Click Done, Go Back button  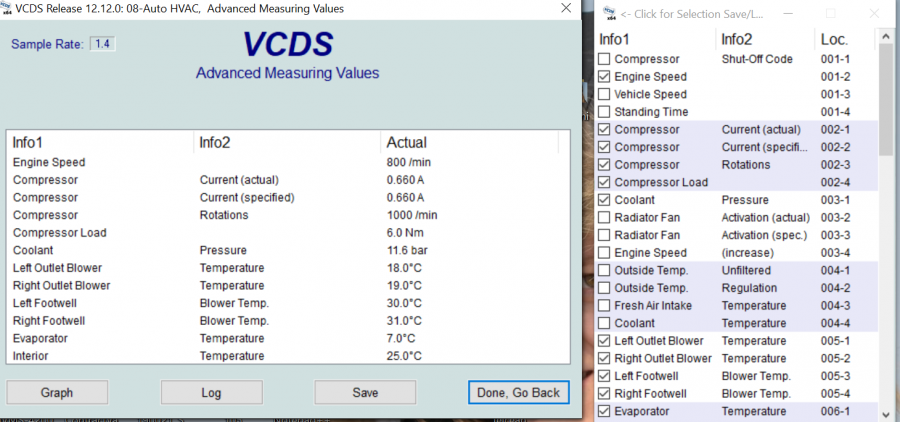tap(518, 393)
